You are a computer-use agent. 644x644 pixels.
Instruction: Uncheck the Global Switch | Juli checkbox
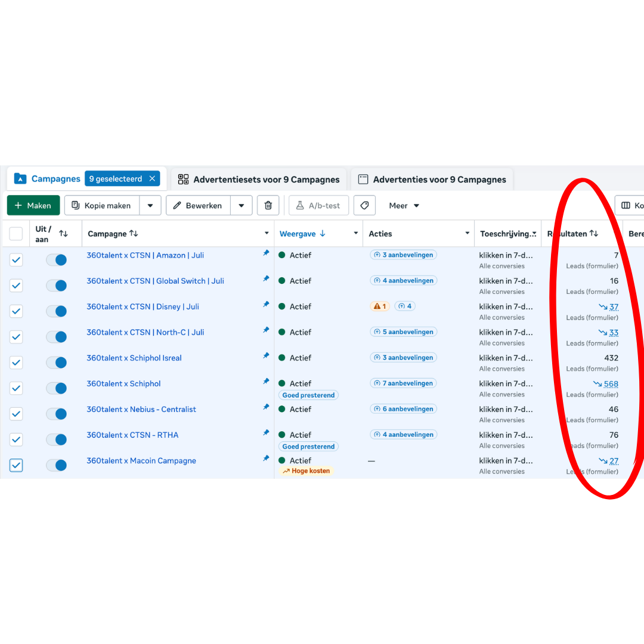coord(16,286)
